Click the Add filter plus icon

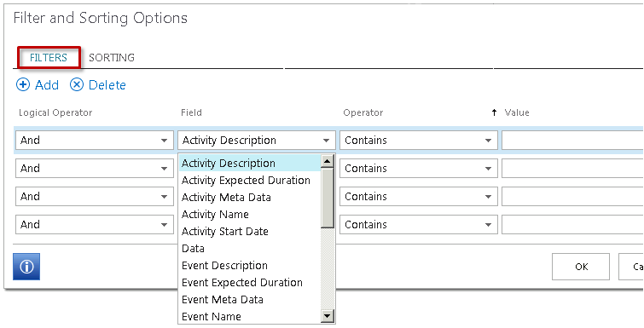tap(22, 85)
